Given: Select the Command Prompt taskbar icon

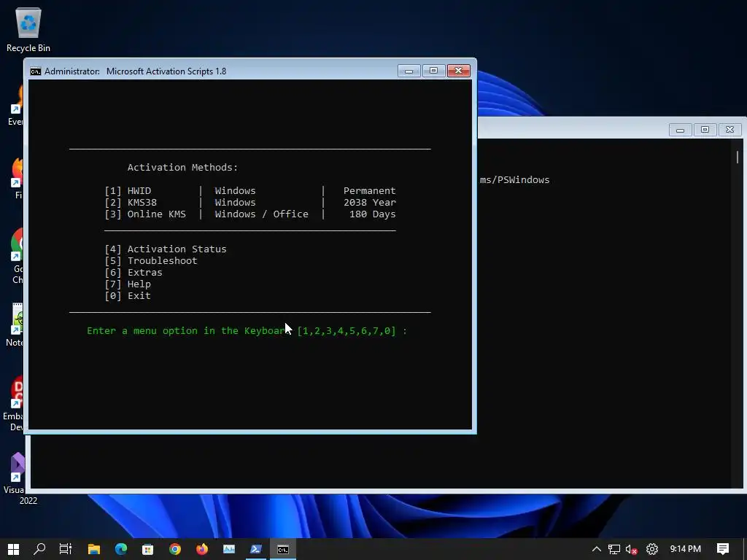Looking at the screenshot, I should (283, 549).
